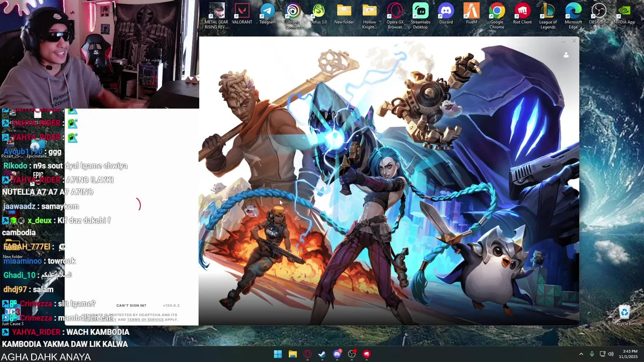Click the Just Cause 3 desktop icon
644x362 pixels.
[x=13, y=314]
